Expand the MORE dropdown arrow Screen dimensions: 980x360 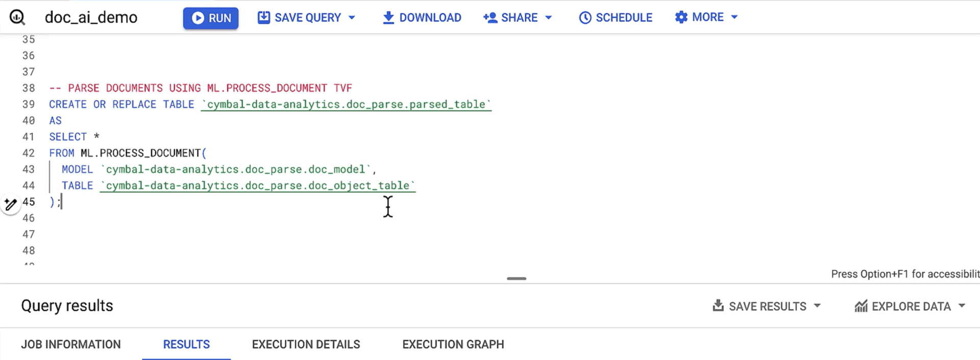(734, 17)
